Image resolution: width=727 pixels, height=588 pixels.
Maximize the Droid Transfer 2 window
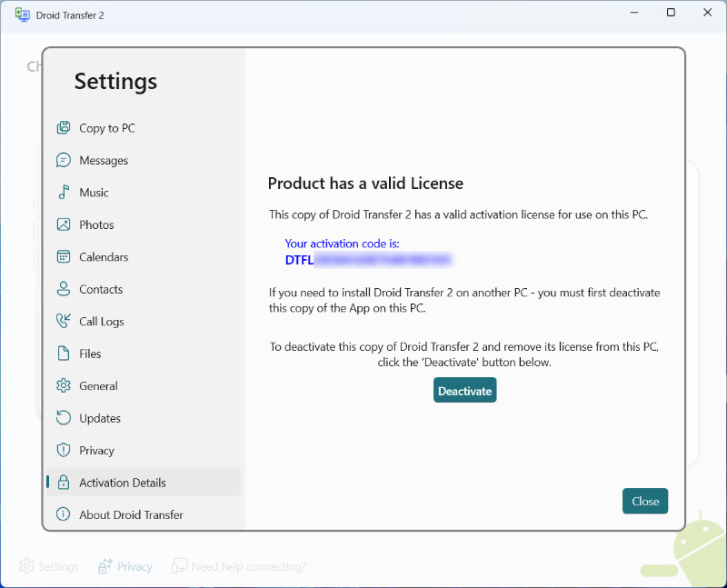point(671,13)
